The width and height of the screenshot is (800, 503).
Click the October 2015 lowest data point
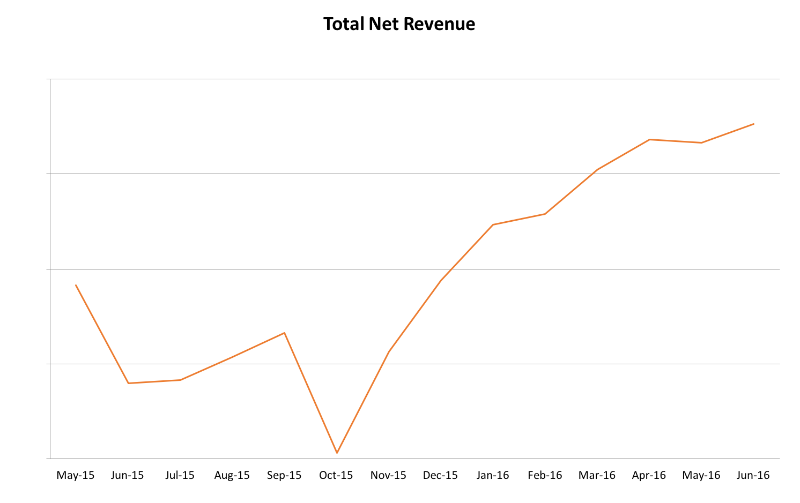coord(337,452)
